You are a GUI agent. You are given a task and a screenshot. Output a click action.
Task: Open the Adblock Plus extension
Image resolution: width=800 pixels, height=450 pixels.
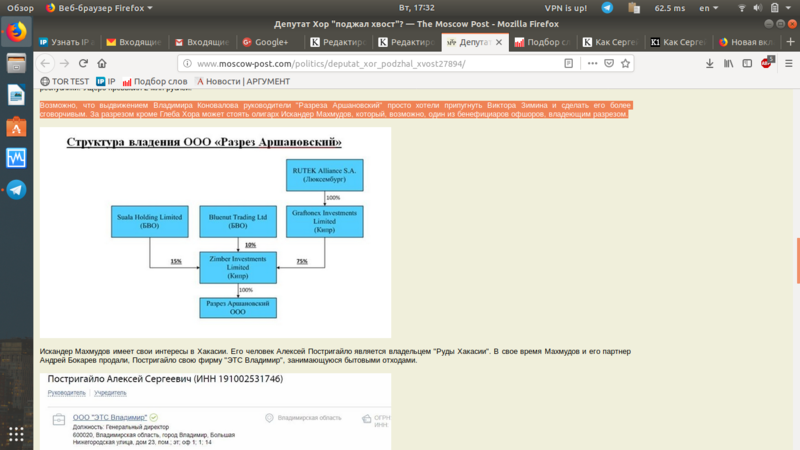tap(766, 63)
